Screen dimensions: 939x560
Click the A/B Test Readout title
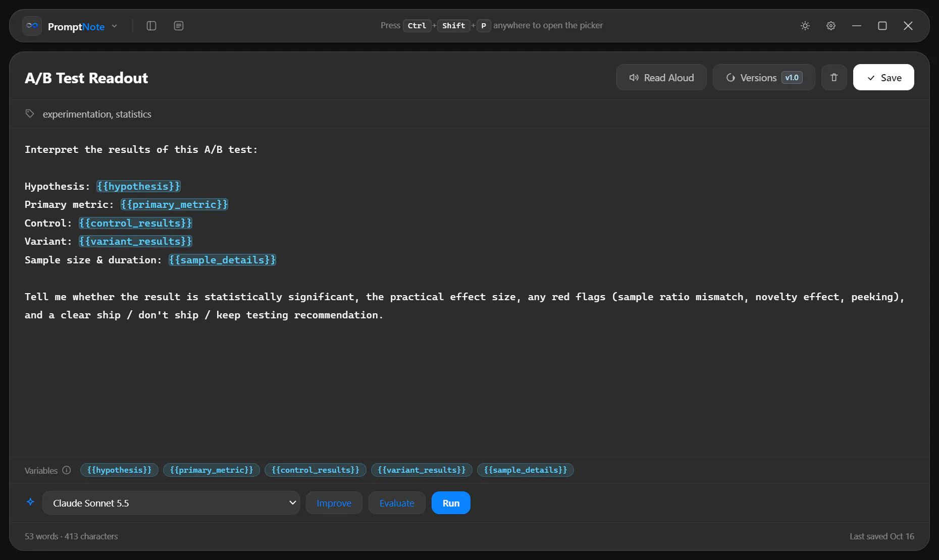(x=86, y=78)
